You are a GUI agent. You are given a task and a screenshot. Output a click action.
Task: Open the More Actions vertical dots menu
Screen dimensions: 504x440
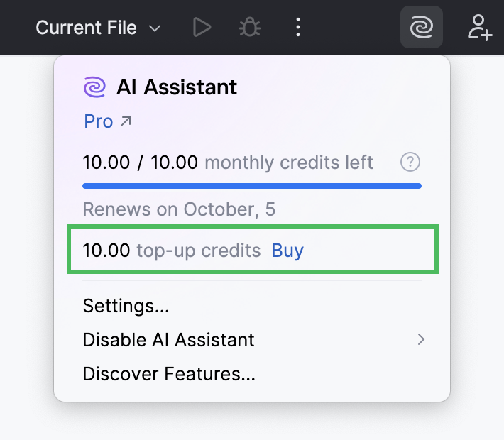(298, 28)
